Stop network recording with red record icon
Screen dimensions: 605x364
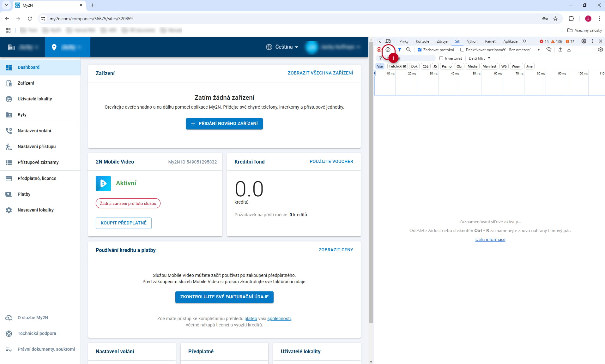379,50
